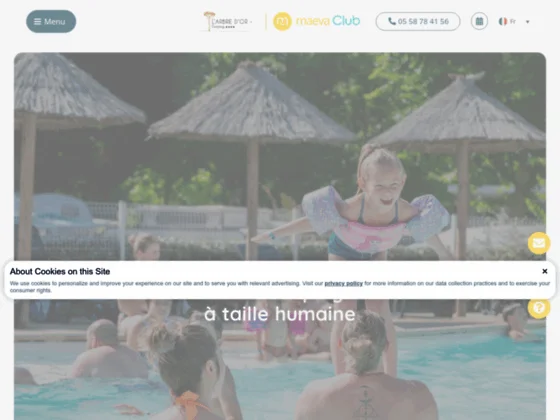Select the Fr language label
560x420 pixels.
pos(513,21)
